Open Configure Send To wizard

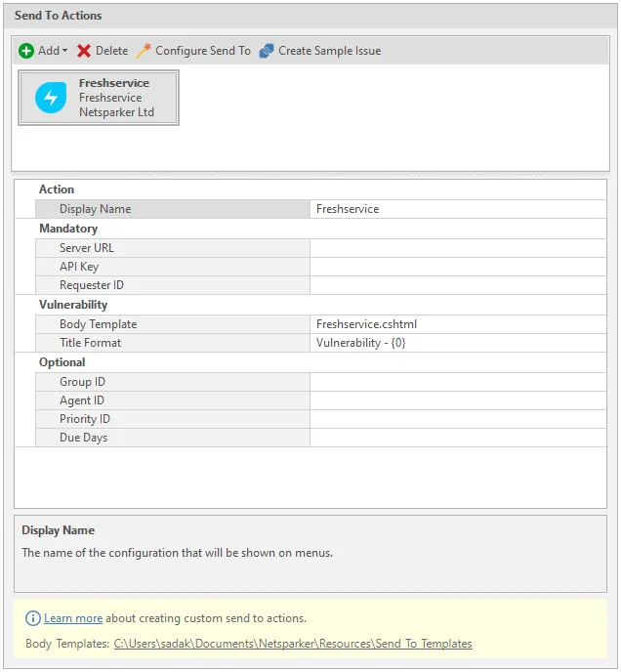(x=203, y=51)
